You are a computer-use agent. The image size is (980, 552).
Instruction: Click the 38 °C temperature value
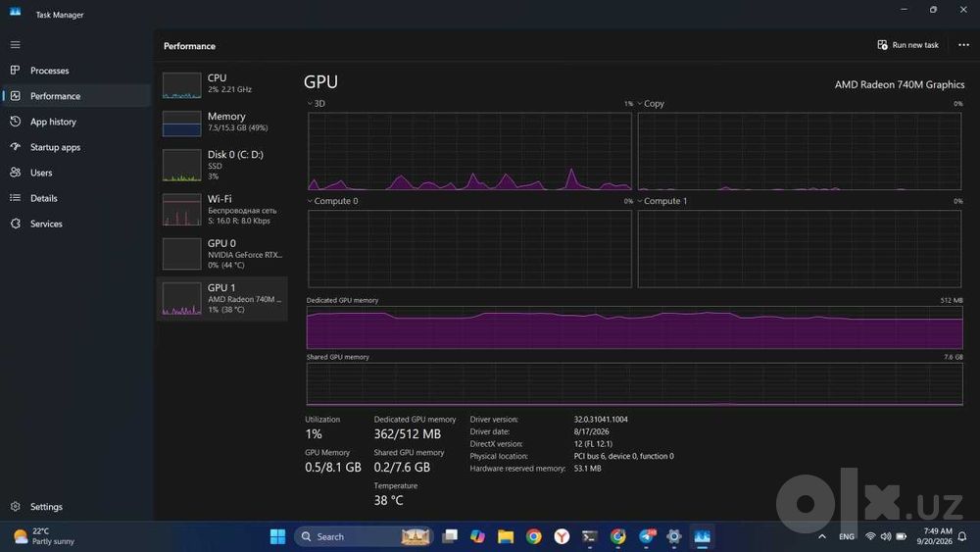[x=388, y=500]
